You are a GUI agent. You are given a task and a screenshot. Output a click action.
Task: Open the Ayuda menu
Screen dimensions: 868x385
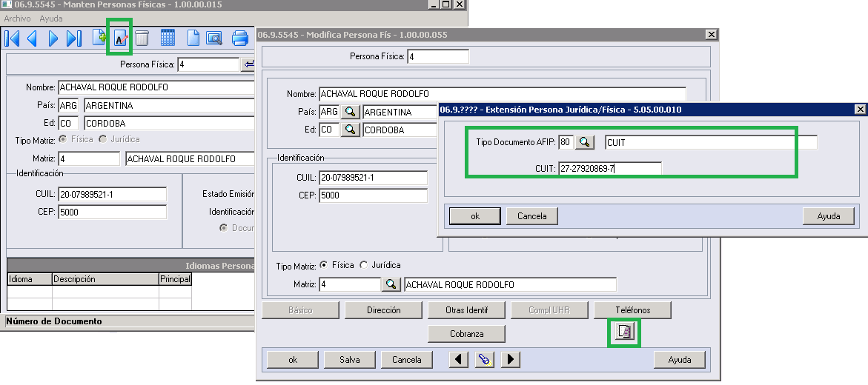pos(51,19)
